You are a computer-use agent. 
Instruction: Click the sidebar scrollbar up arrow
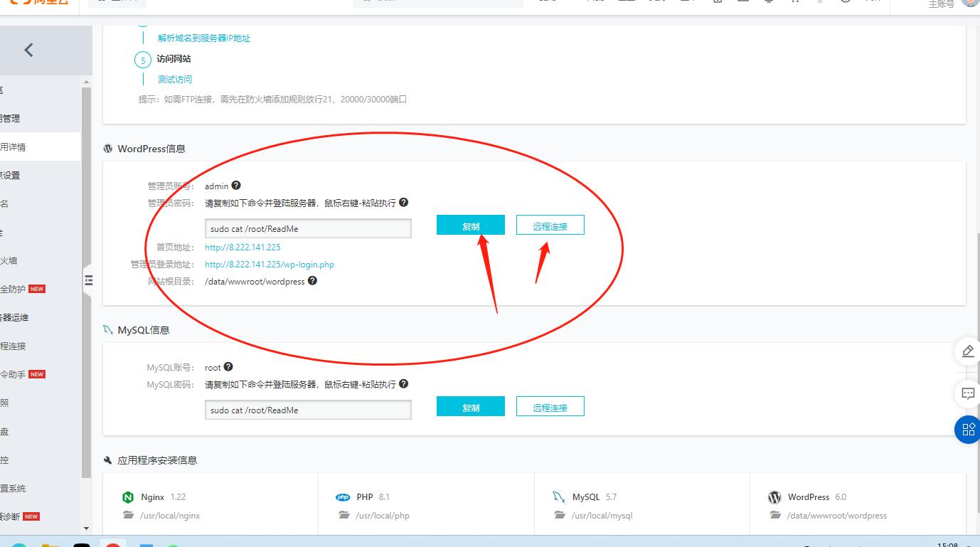pos(87,83)
